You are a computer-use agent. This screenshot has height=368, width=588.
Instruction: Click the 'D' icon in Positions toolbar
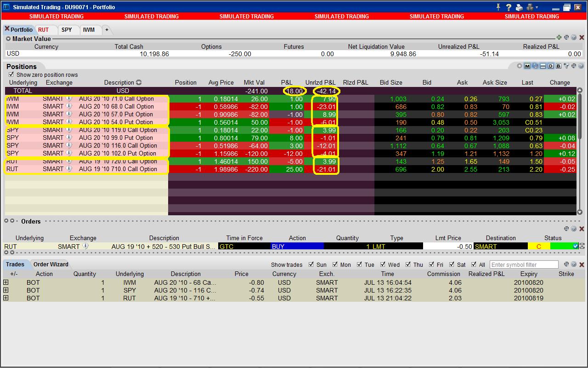(551, 66)
